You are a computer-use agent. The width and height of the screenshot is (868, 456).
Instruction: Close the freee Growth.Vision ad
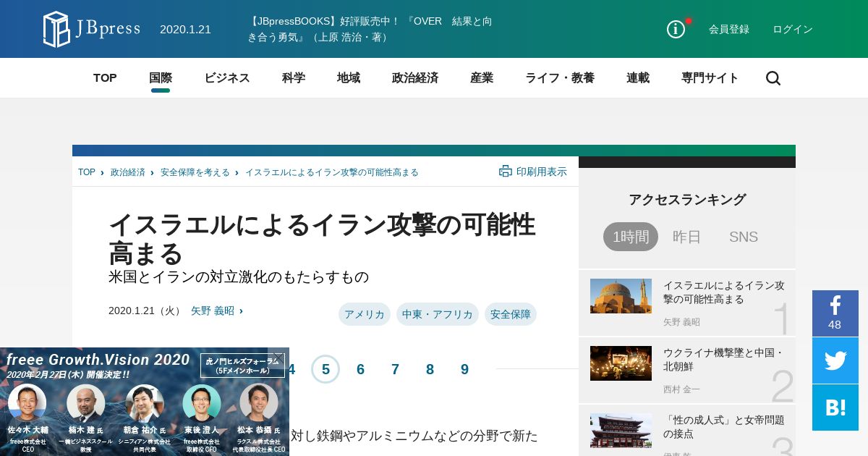tap(278, 357)
